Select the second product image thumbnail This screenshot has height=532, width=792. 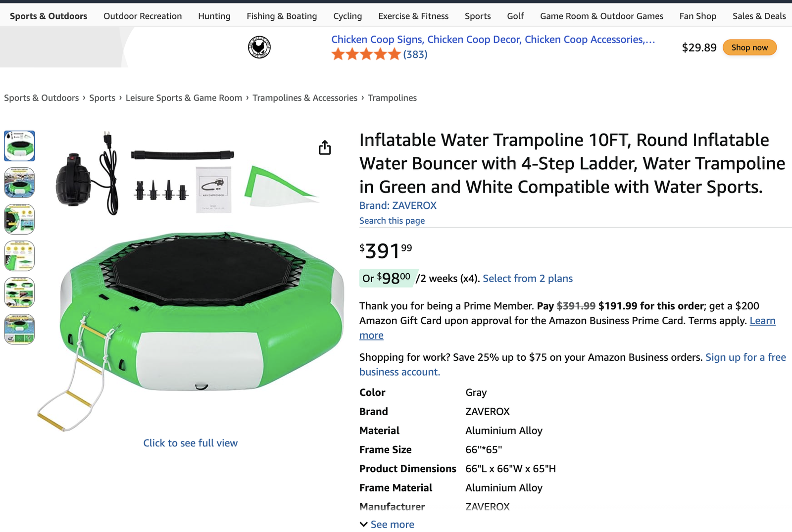click(19, 183)
